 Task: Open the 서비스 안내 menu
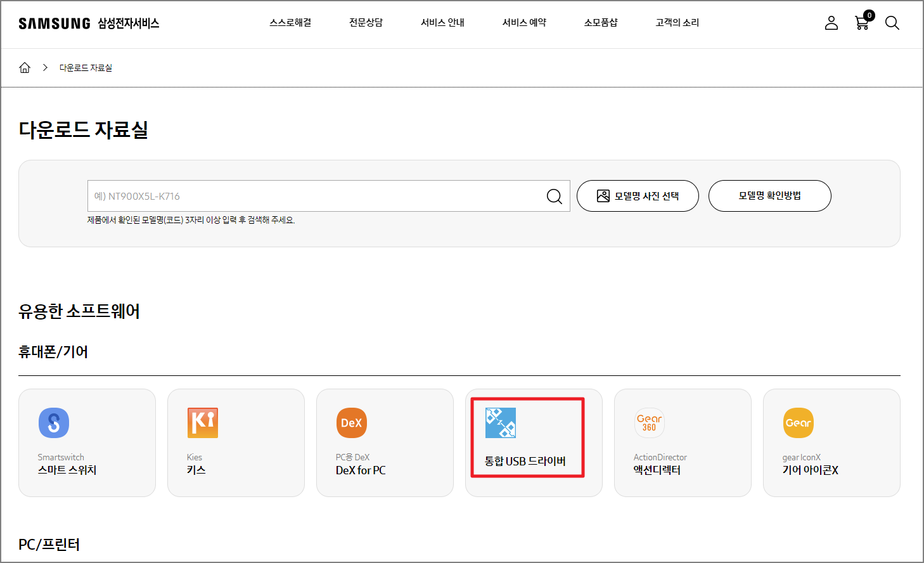point(442,23)
